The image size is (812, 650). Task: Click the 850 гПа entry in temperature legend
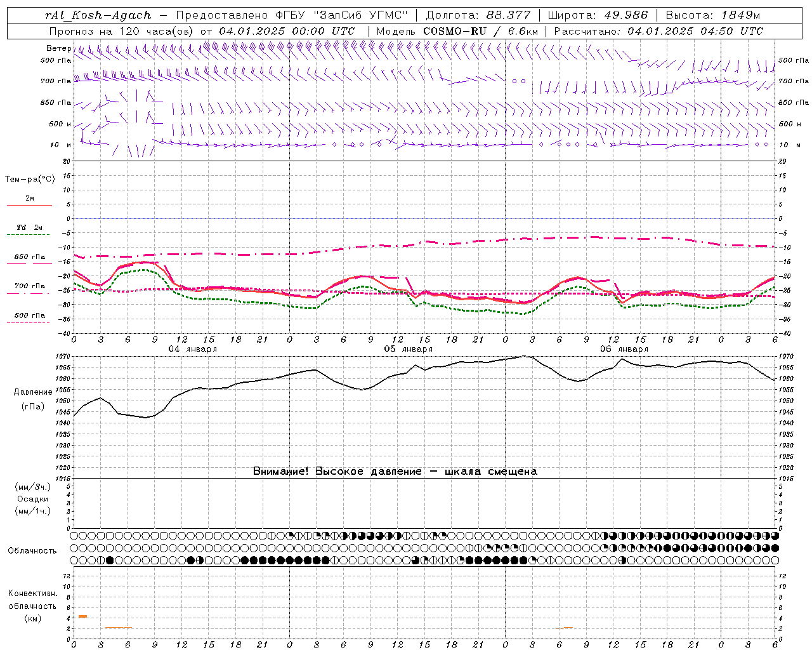click(30, 257)
